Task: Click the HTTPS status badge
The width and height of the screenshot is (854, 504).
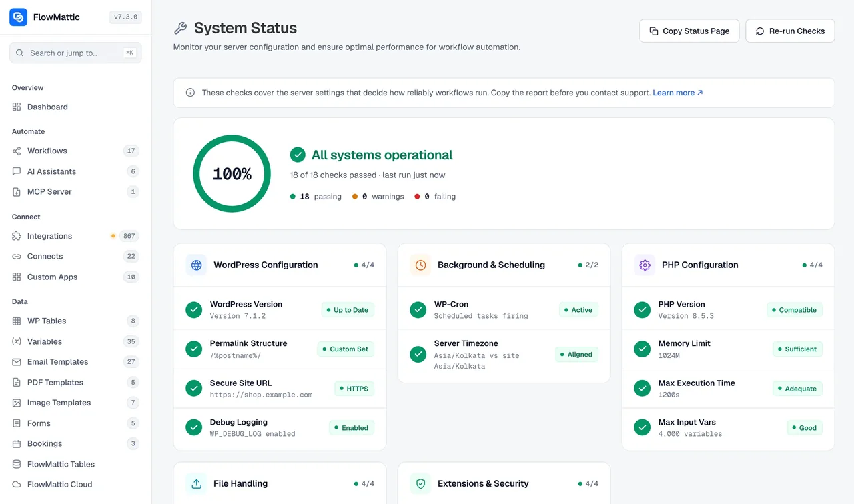Action: point(354,389)
